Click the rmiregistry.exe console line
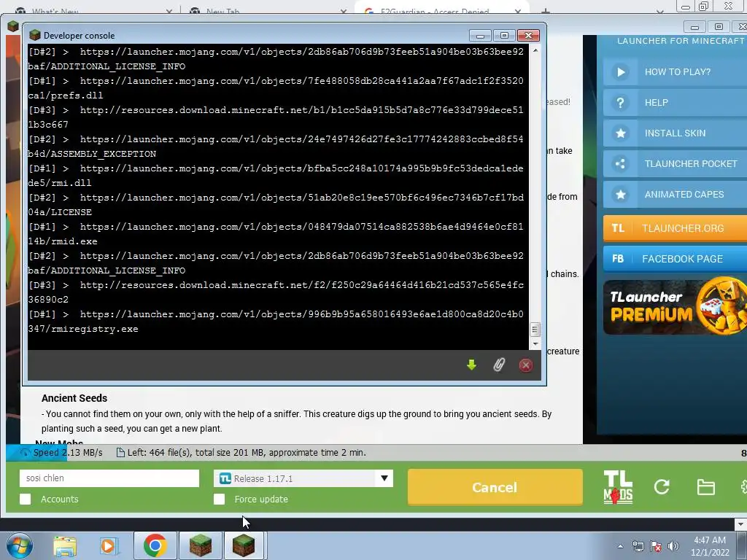 [276, 322]
